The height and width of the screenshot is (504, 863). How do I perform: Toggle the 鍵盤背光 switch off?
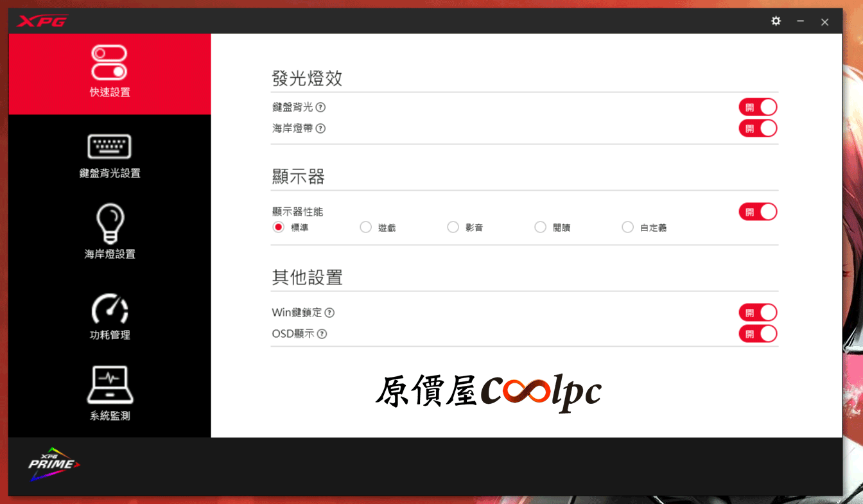[x=758, y=107]
